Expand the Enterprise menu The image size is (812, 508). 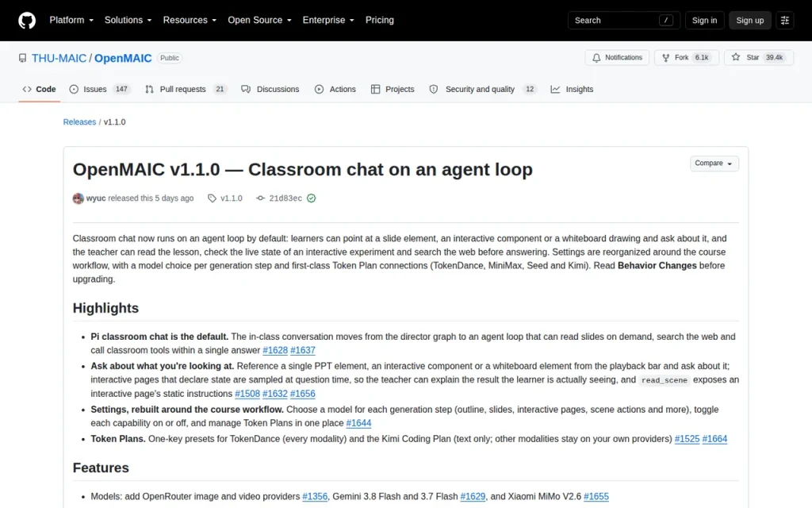click(x=328, y=20)
